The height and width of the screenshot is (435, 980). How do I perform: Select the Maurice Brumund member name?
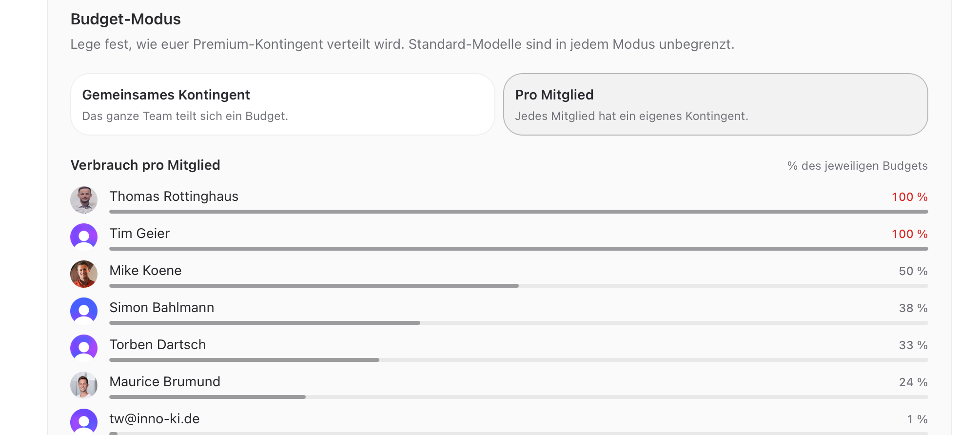pyautogui.click(x=165, y=381)
